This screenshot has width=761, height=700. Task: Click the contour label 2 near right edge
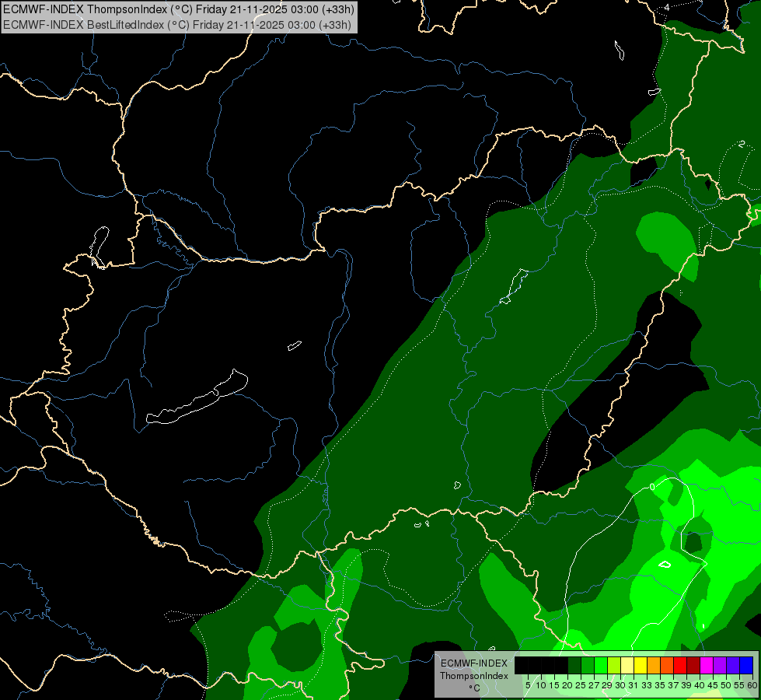pos(741,144)
